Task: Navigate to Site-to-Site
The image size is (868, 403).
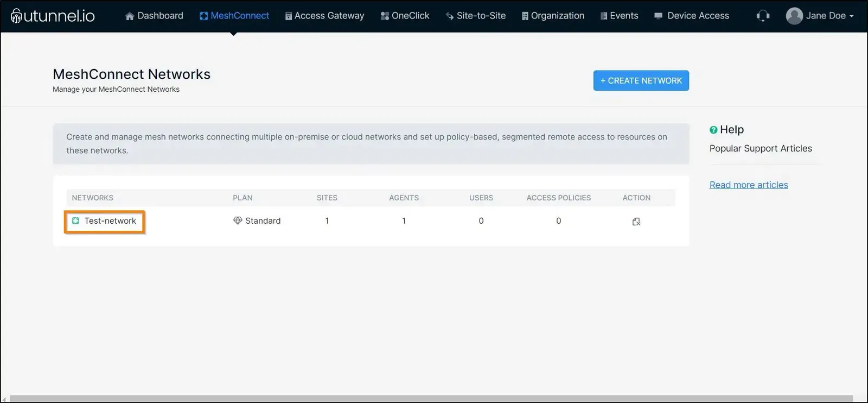Action: coord(476,16)
